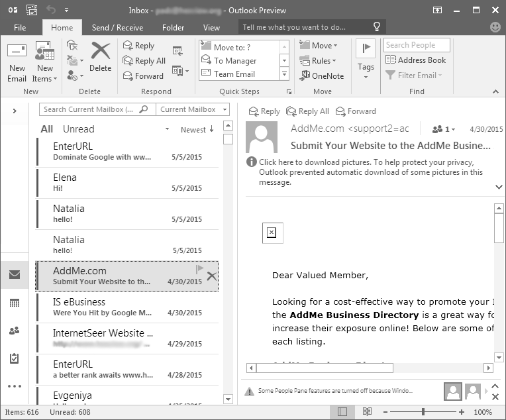This screenshot has height=420, width=506.
Task: Open Calendar in navigation bar
Action: click(15, 303)
